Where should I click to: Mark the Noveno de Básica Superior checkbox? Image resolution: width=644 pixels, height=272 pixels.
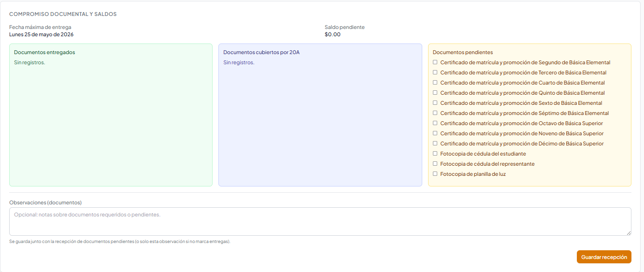coord(435,133)
